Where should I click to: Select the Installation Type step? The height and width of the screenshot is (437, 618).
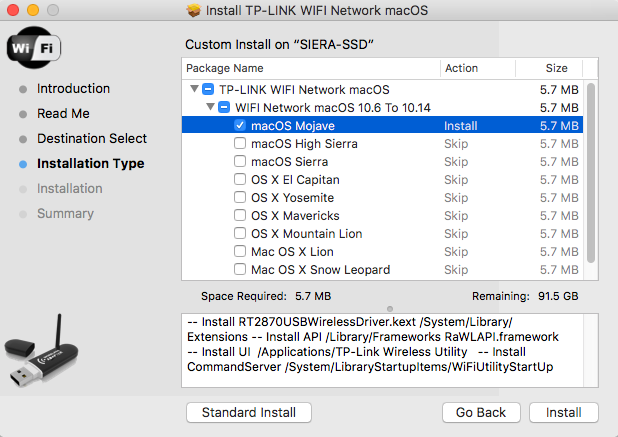click(x=91, y=164)
